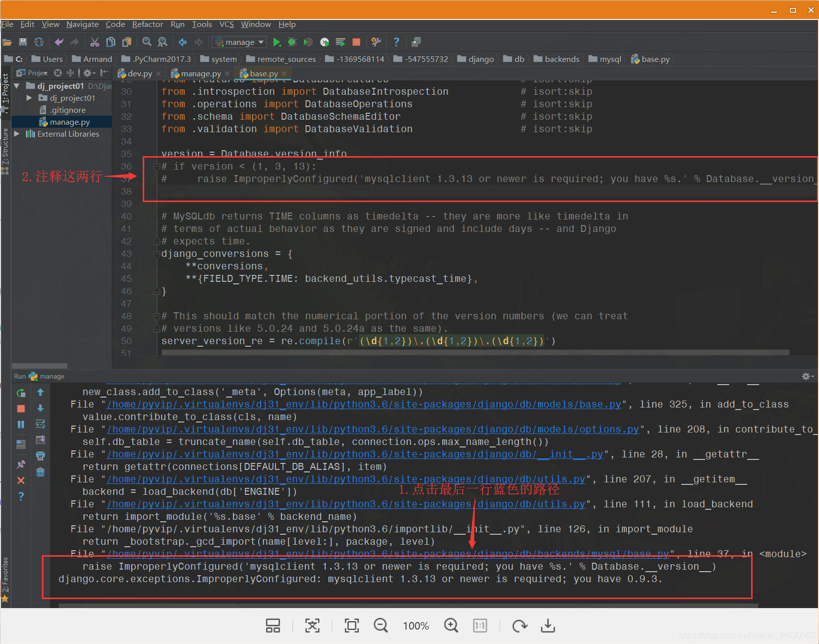Click the Save All floppy icon
Screen dimensions: 819x644
click(x=23, y=42)
